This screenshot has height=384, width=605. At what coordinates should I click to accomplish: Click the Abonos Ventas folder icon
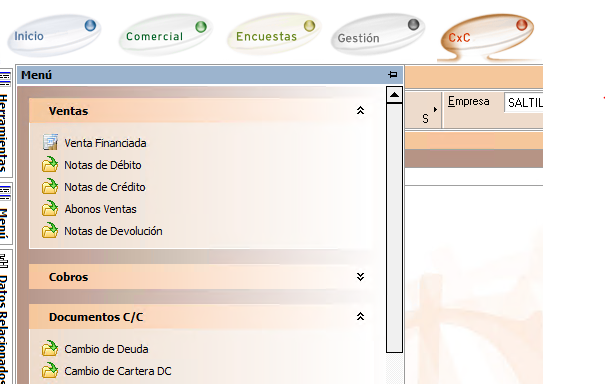point(50,208)
